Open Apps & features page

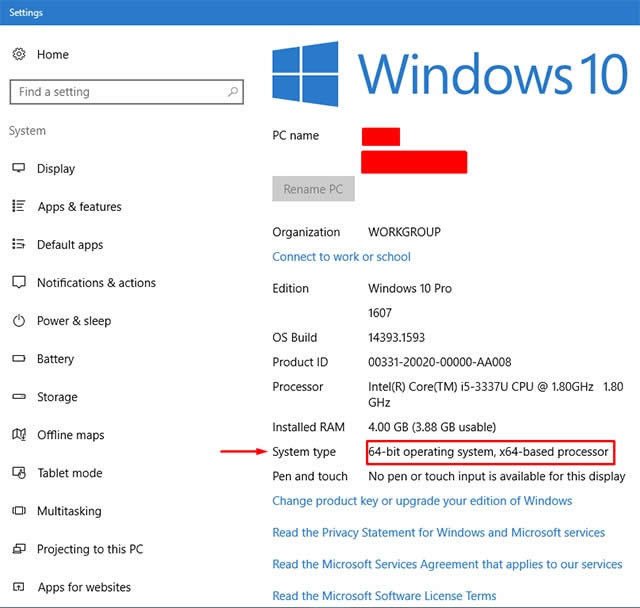(x=80, y=206)
